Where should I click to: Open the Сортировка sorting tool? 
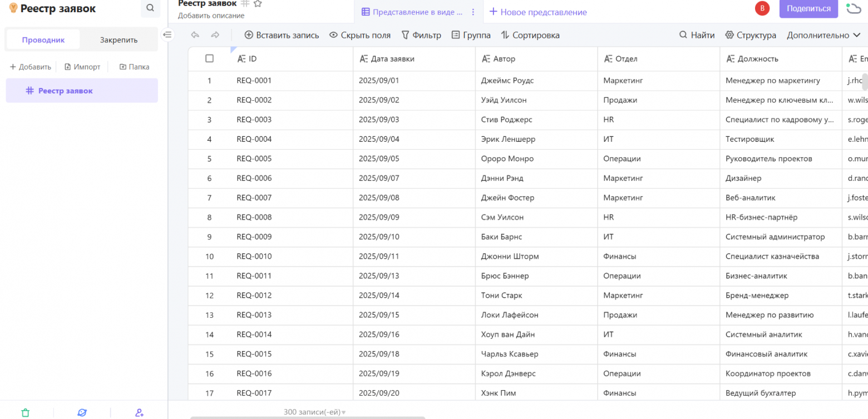tap(530, 35)
